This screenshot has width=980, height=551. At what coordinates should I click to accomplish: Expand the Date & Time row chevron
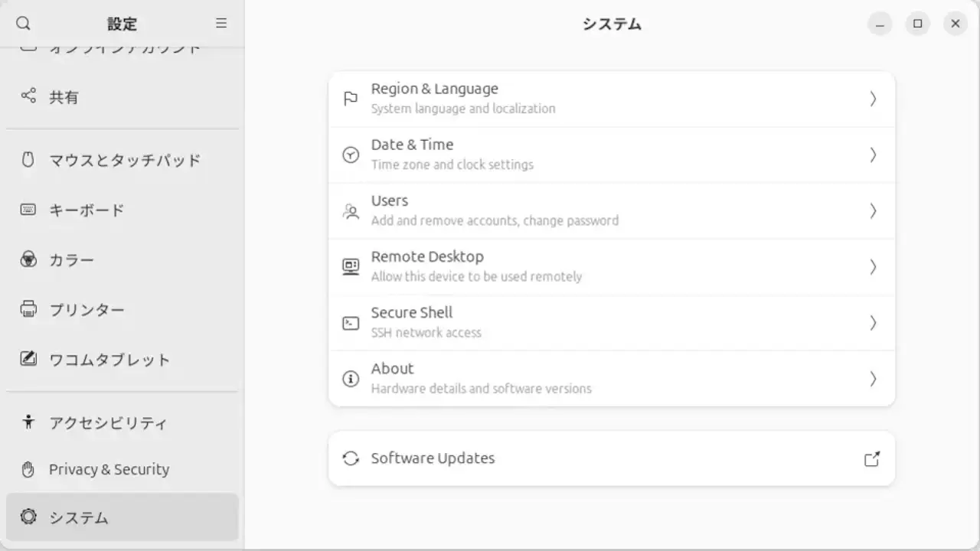click(x=873, y=155)
